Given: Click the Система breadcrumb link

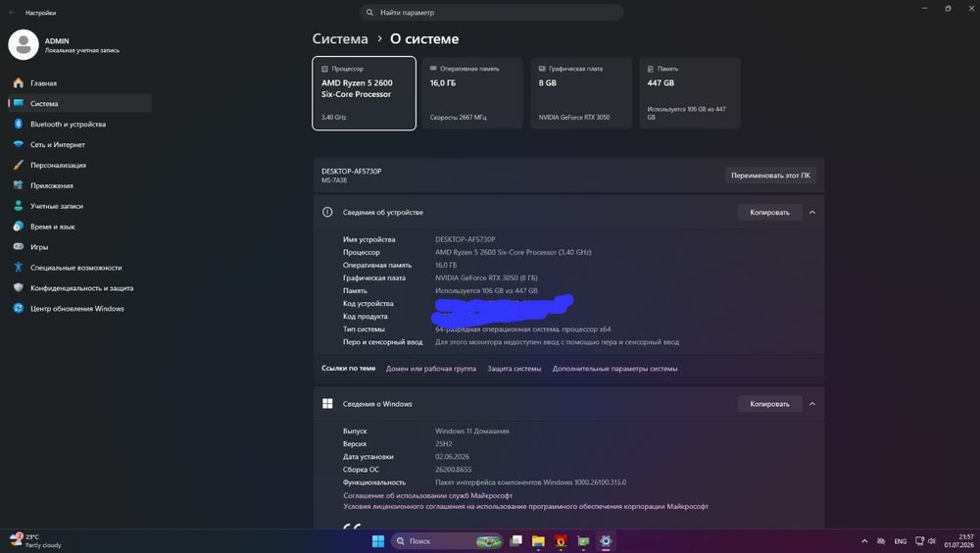Looking at the screenshot, I should (x=340, y=39).
